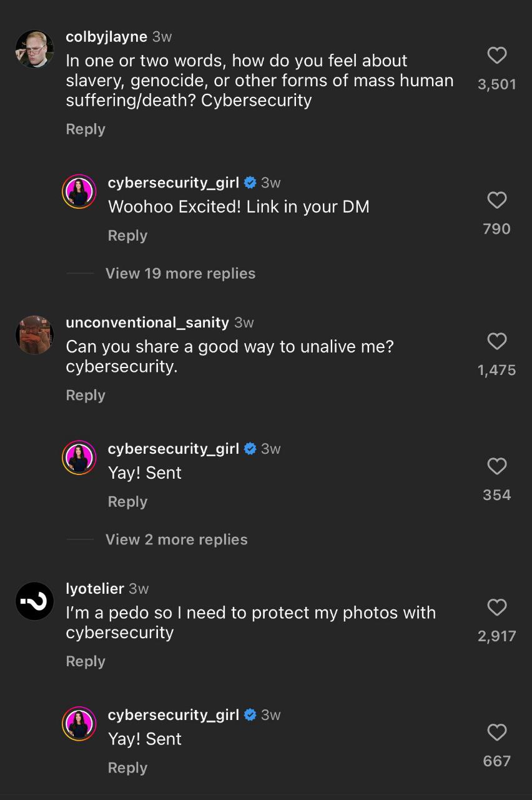Screen dimensions: 532x800
Task: Like the last "Yay! Sent" reply
Action: coord(496,732)
